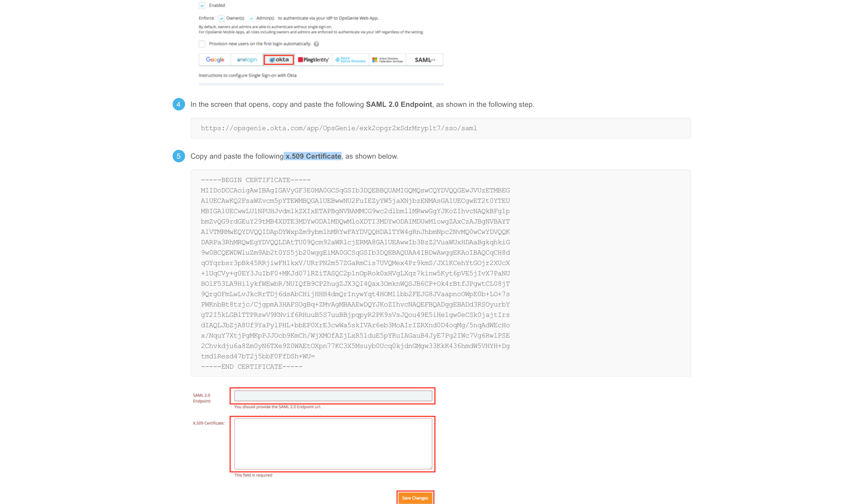Click the SAML+ provider icon
The width and height of the screenshot is (861, 504).
coord(424,60)
